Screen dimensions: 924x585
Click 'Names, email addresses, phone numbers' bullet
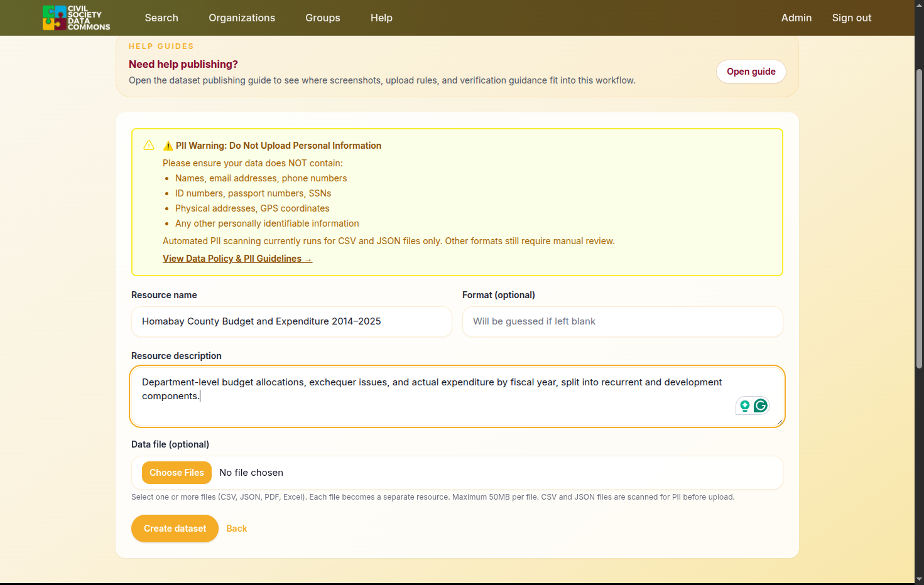[x=261, y=178]
